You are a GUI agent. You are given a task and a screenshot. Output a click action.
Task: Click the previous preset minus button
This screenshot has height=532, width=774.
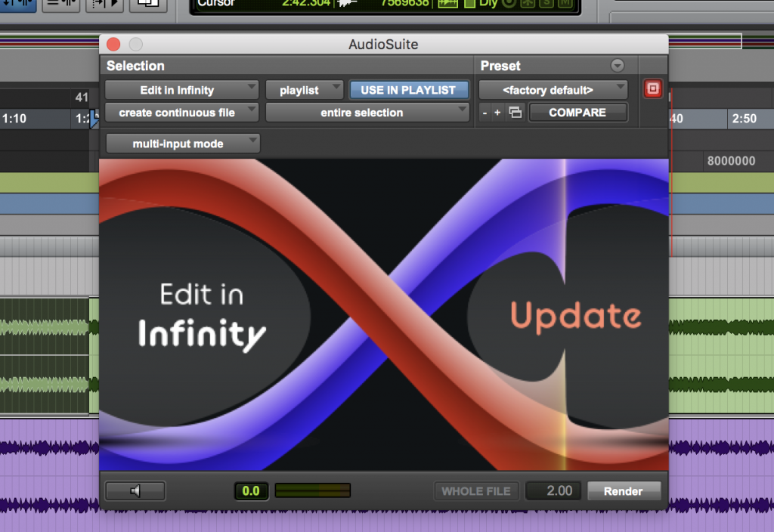485,113
